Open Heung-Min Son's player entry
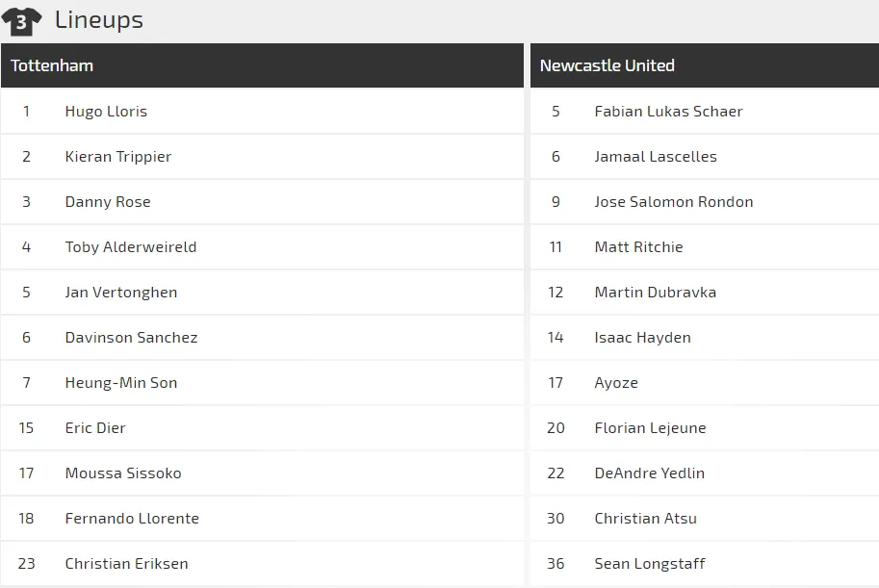Viewport: 879px width, 588px height. tap(120, 383)
